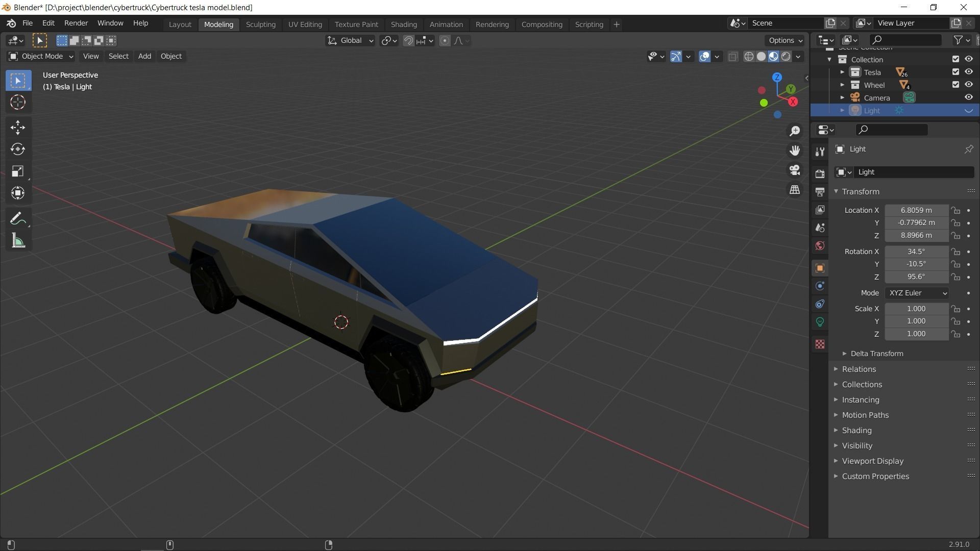Uncheck Tesla collection exclude checkbox

(955, 72)
